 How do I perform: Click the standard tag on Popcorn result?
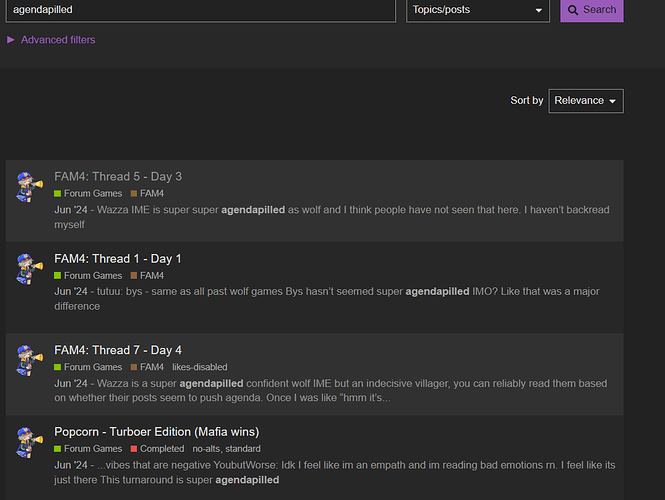pyautogui.click(x=243, y=449)
